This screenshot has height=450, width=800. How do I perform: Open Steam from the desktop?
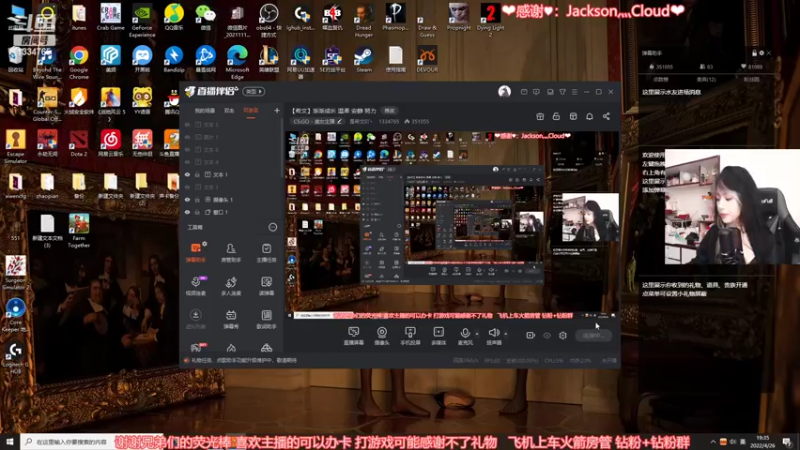click(x=364, y=59)
